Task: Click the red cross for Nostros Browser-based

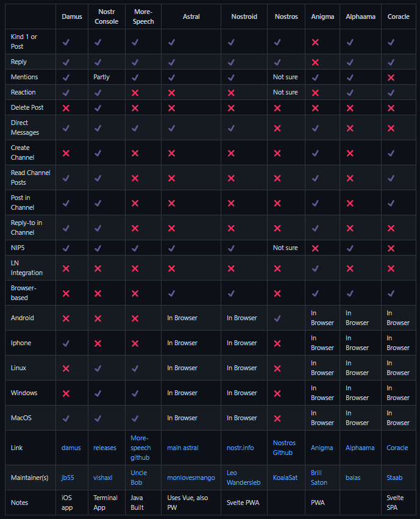Action: pyautogui.click(x=277, y=293)
